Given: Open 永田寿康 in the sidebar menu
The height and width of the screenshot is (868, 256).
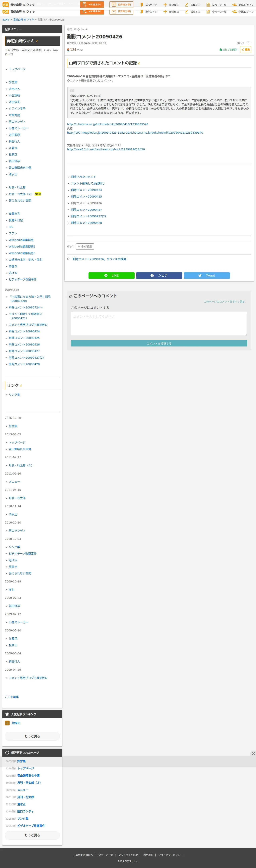Looking at the screenshot, I should 14,135.
